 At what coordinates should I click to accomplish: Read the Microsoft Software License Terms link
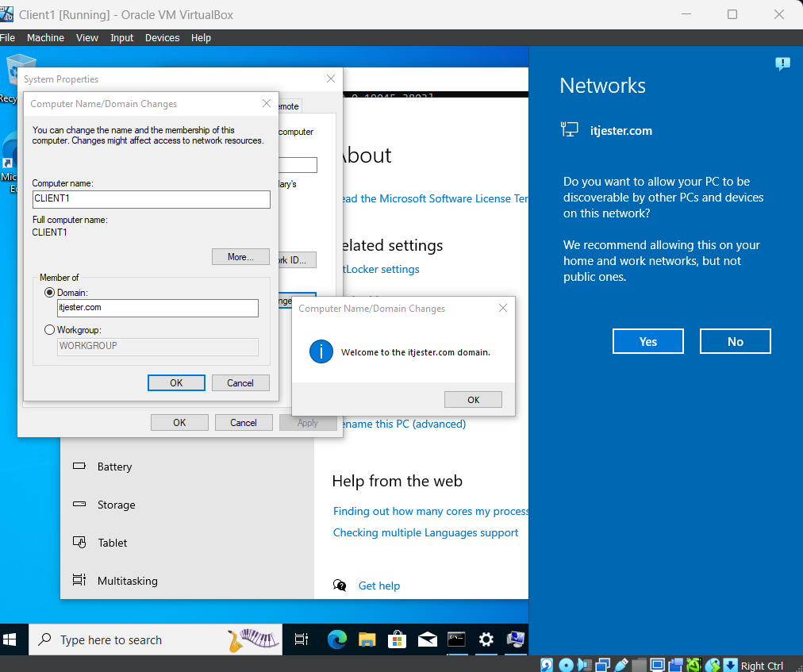click(436, 198)
